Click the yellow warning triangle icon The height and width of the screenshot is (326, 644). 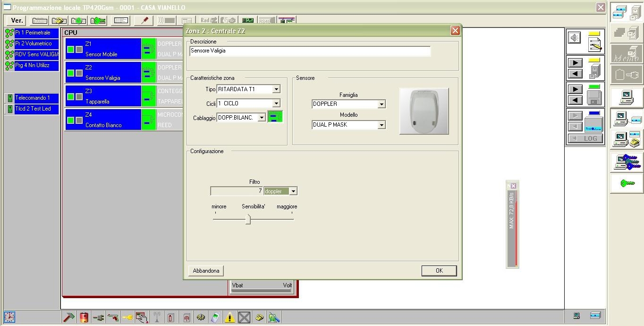229,317
